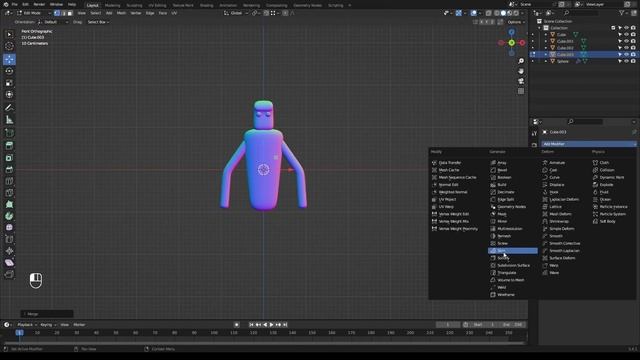
Task: Switch to vertex select mode
Action: [x=57, y=13]
